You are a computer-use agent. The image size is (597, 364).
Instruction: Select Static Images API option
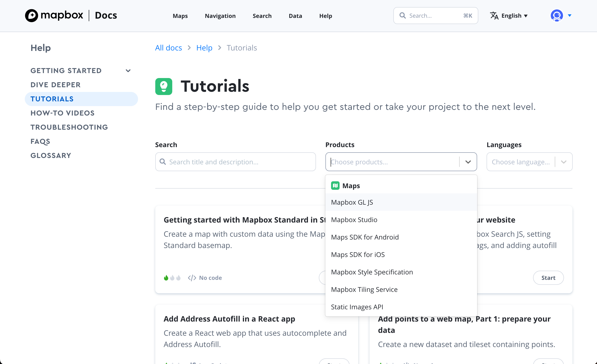tap(357, 307)
